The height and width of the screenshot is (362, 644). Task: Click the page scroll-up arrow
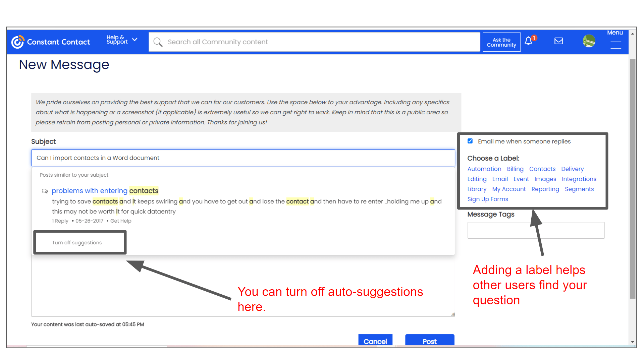tap(633, 34)
